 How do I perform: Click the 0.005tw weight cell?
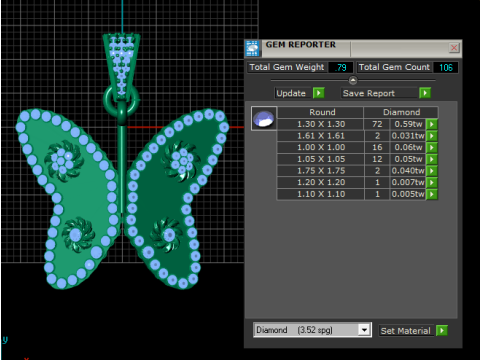point(408,194)
